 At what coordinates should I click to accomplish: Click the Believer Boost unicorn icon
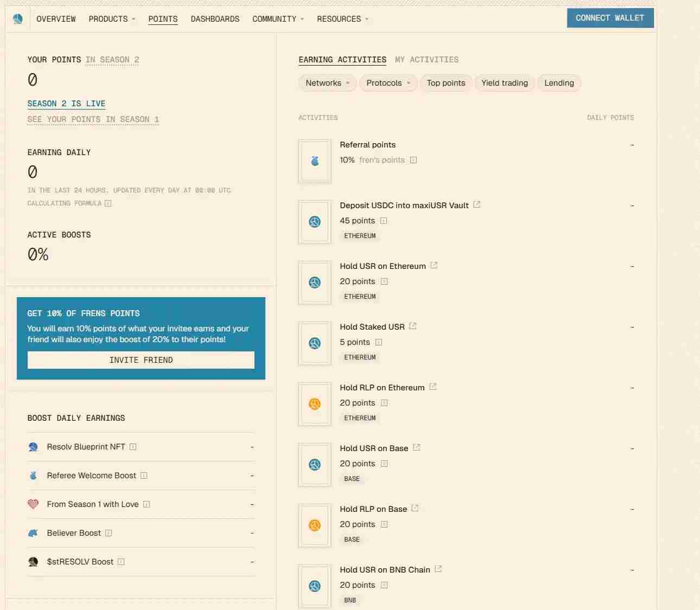pos(33,533)
